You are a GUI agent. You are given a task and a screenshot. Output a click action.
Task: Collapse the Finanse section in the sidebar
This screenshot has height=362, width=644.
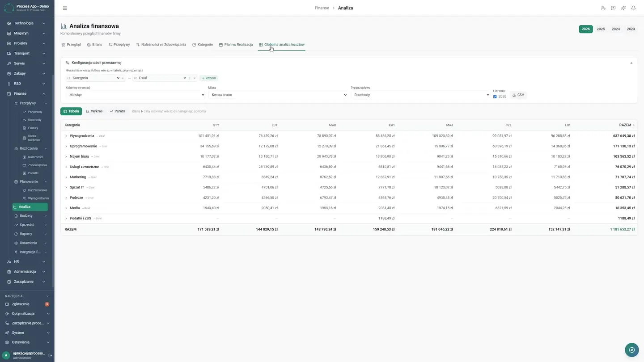(44, 94)
